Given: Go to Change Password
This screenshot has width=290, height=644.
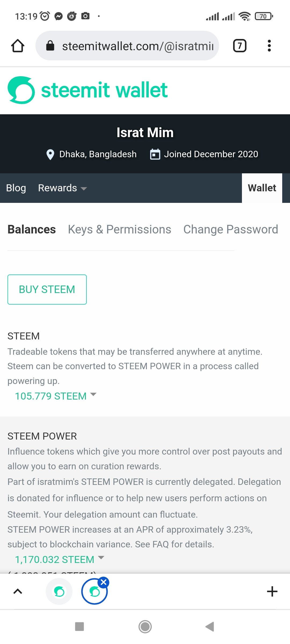Looking at the screenshot, I should point(230,229).
